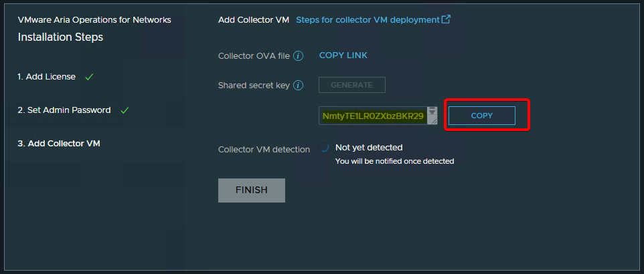
Task: Click the external link icon after deployment steps
Action: click(446, 19)
